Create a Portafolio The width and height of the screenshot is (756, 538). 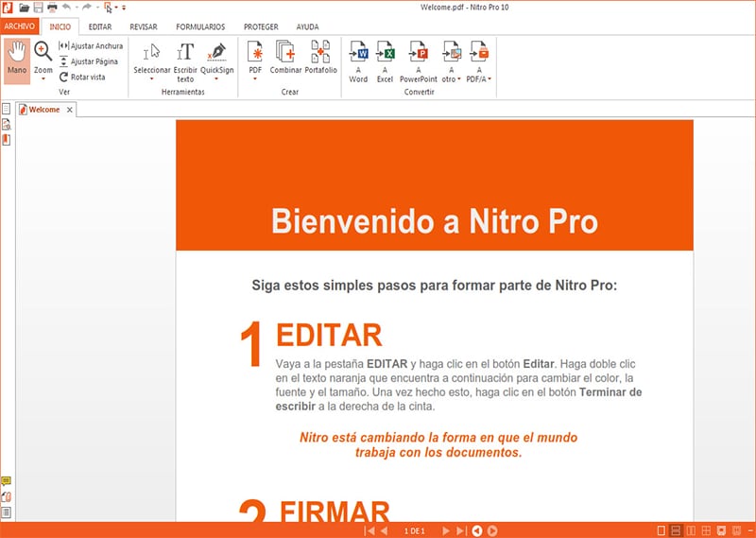click(x=320, y=58)
